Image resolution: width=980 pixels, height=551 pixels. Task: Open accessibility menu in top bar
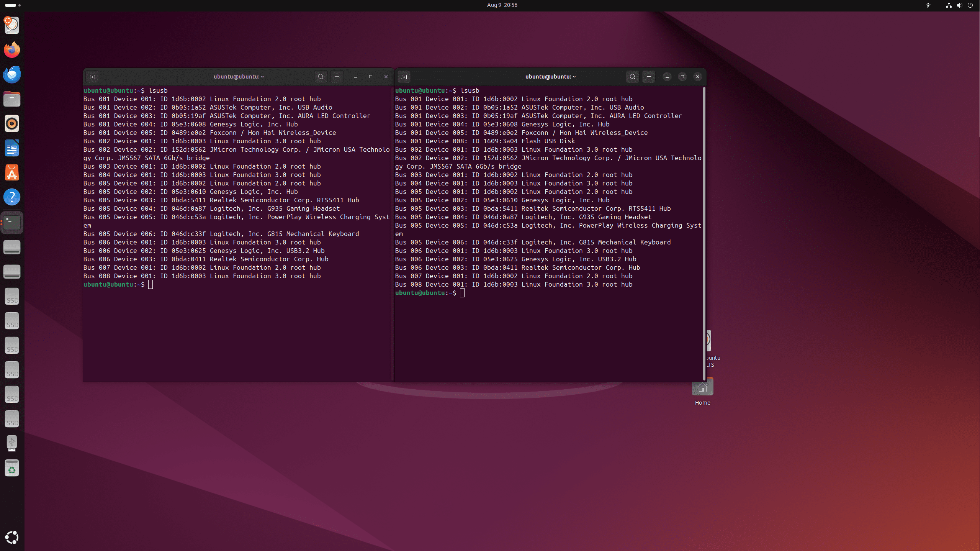tap(928, 5)
